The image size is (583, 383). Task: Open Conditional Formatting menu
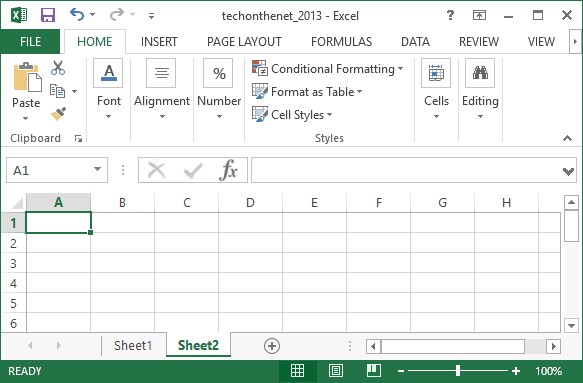(328, 69)
